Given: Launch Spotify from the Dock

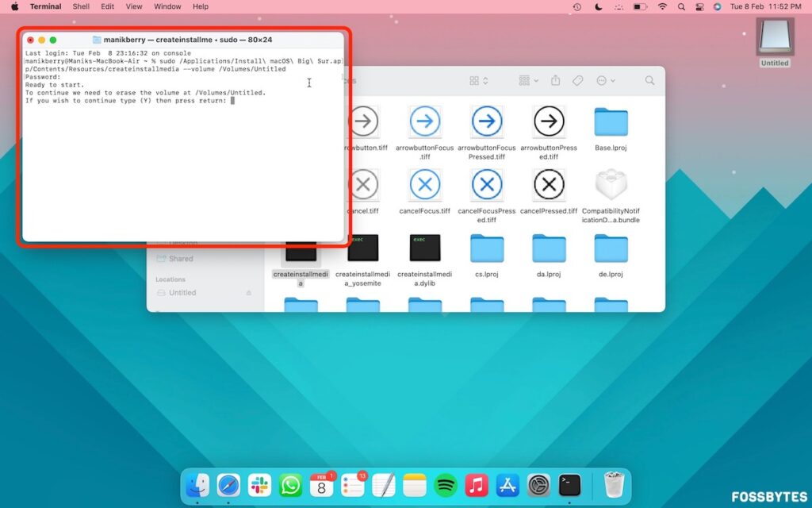Looking at the screenshot, I should coord(445,483).
